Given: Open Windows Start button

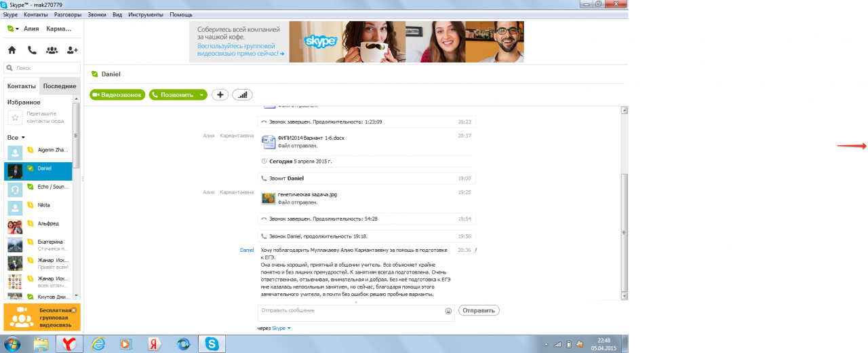Looking at the screenshot, I should (14, 343).
